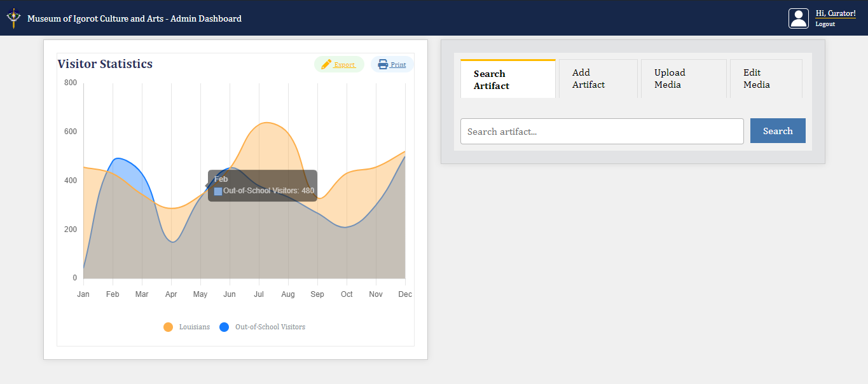Switch to the Search Artifact tab

tap(507, 79)
